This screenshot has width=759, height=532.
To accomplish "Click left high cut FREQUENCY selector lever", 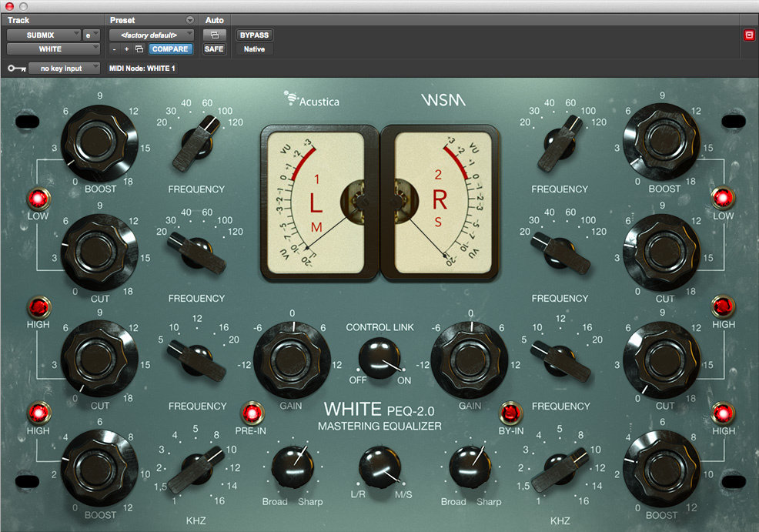I will pos(196,360).
